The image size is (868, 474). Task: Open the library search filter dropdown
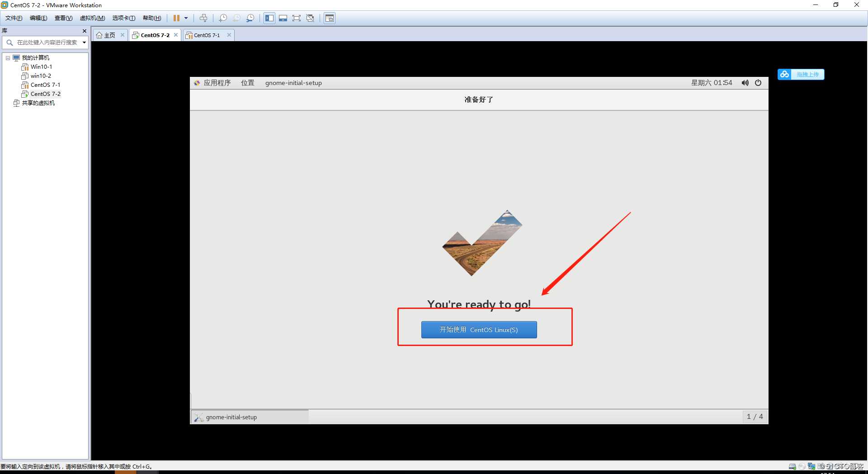point(84,43)
